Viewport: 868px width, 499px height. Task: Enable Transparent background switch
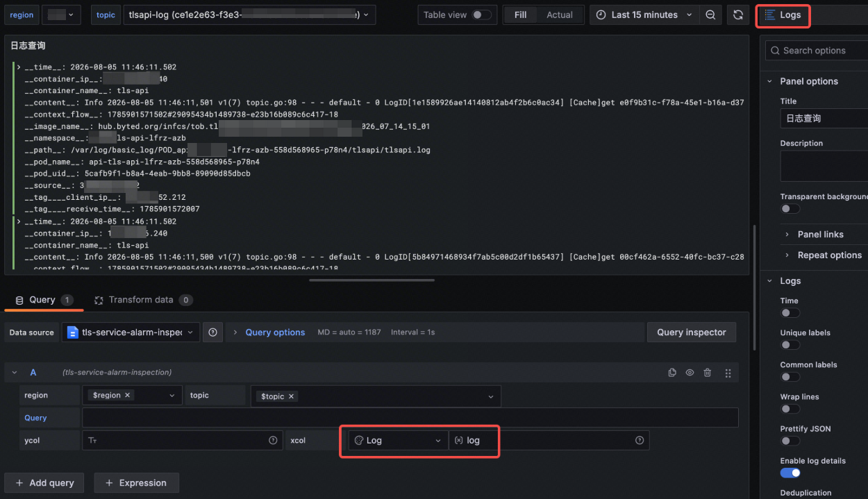pos(790,209)
